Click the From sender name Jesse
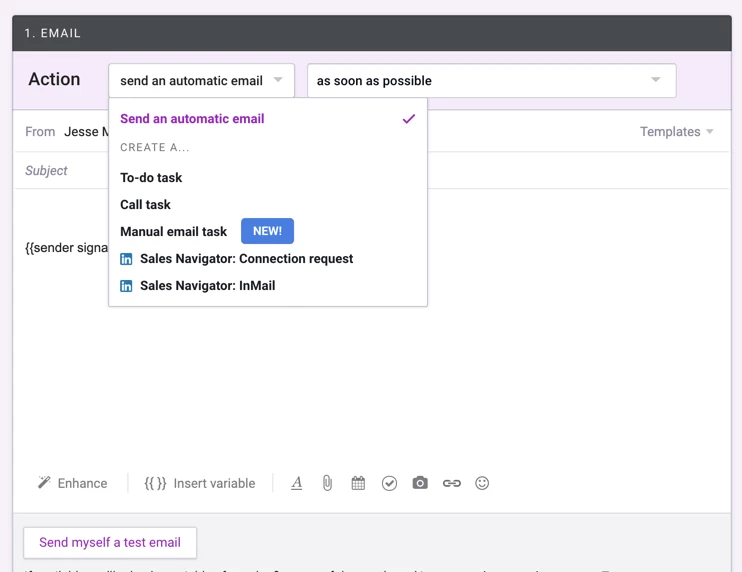Screen dimensions: 742x572 (86, 132)
